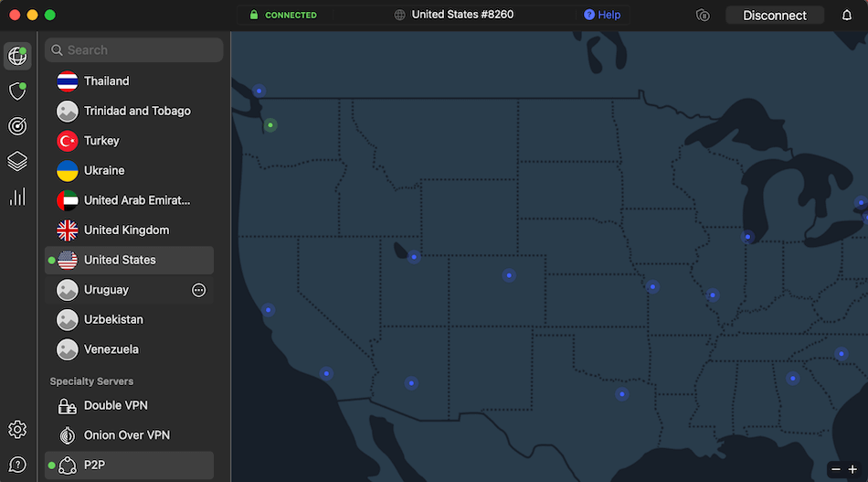This screenshot has height=482, width=868.
Task: Click the Search servers field
Action: click(x=134, y=50)
